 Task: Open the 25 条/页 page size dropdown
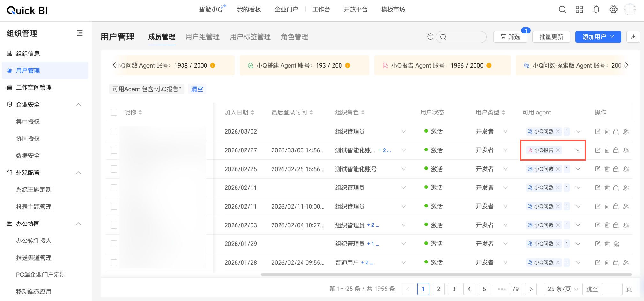coord(563,289)
